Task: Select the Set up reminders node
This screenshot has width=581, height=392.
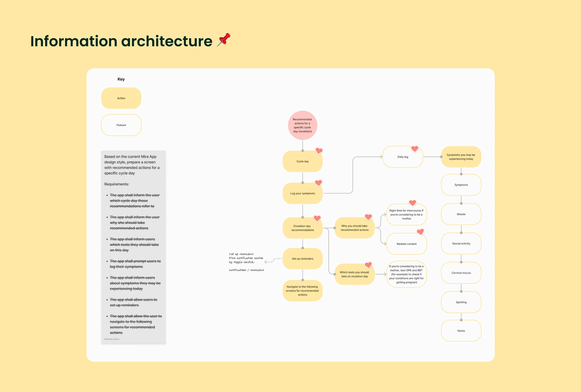Action: point(303,259)
